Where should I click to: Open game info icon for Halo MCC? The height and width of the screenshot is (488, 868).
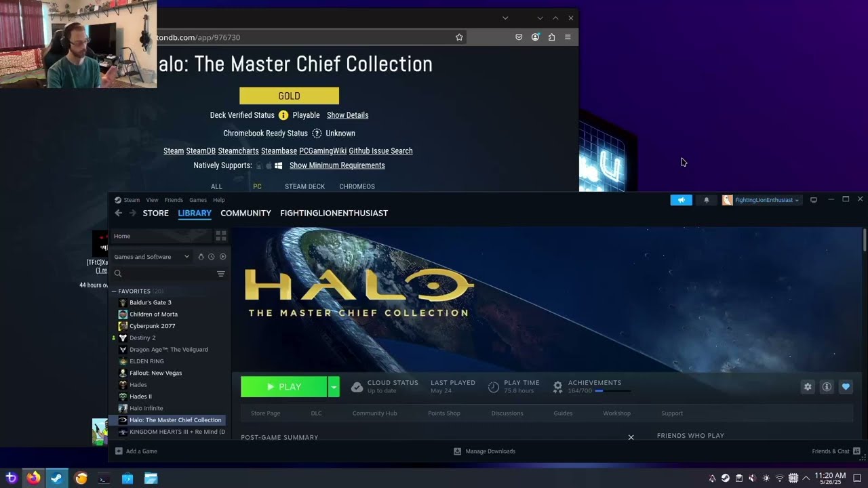(x=827, y=387)
